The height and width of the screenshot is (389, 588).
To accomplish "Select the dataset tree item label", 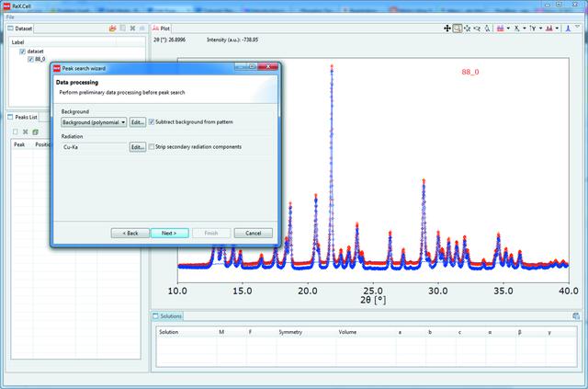I will (35, 51).
